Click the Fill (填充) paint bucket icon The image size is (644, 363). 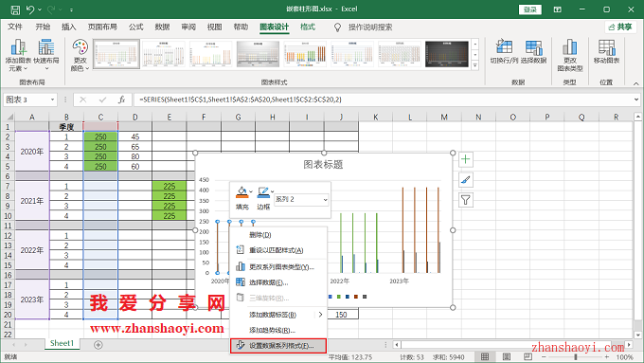point(241,192)
